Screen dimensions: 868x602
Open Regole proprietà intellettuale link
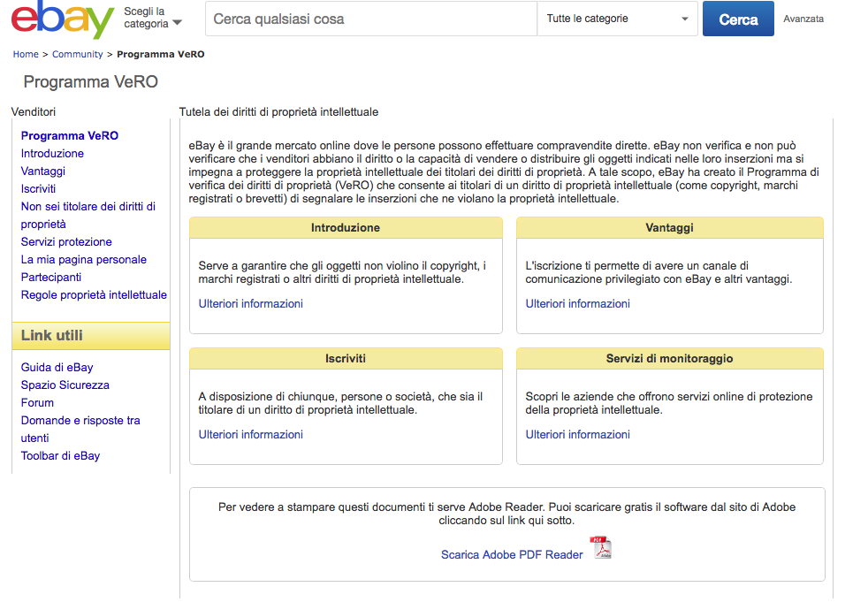94,295
